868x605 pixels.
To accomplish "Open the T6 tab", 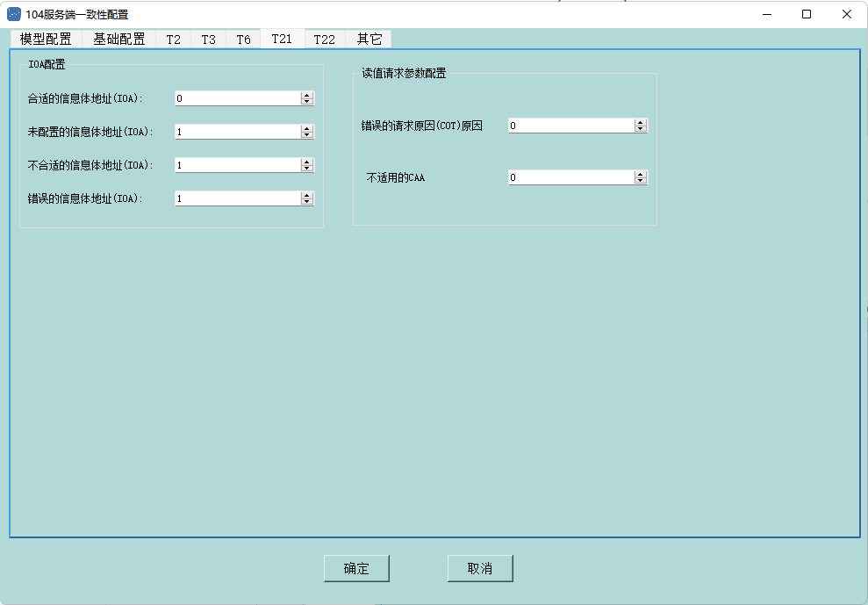I will tap(243, 40).
